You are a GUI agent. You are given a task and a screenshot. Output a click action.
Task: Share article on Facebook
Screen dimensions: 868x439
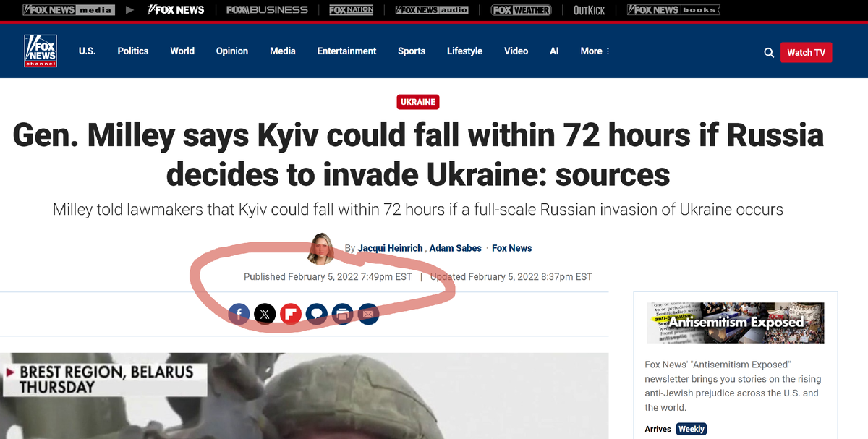tap(239, 314)
